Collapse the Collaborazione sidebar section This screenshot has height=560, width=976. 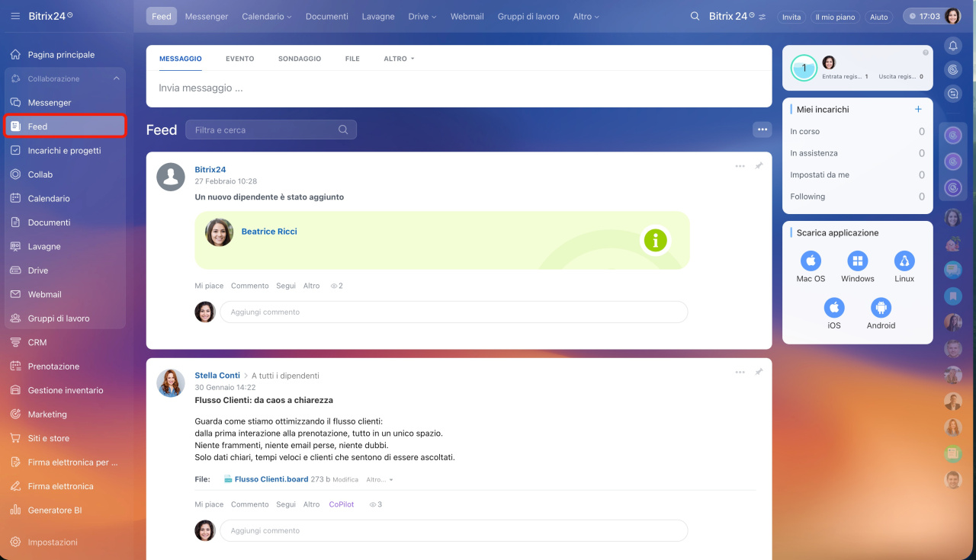tap(116, 78)
